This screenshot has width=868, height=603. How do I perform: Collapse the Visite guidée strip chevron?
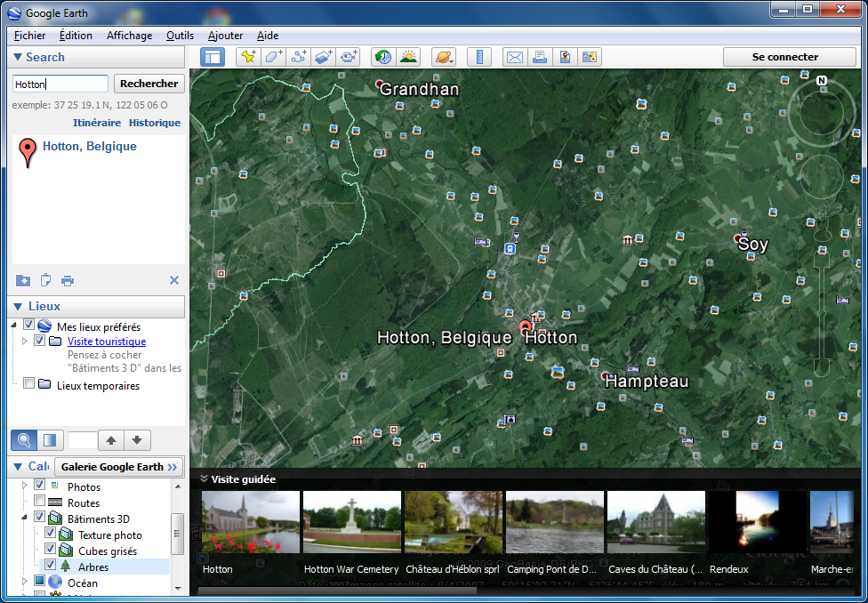204,479
